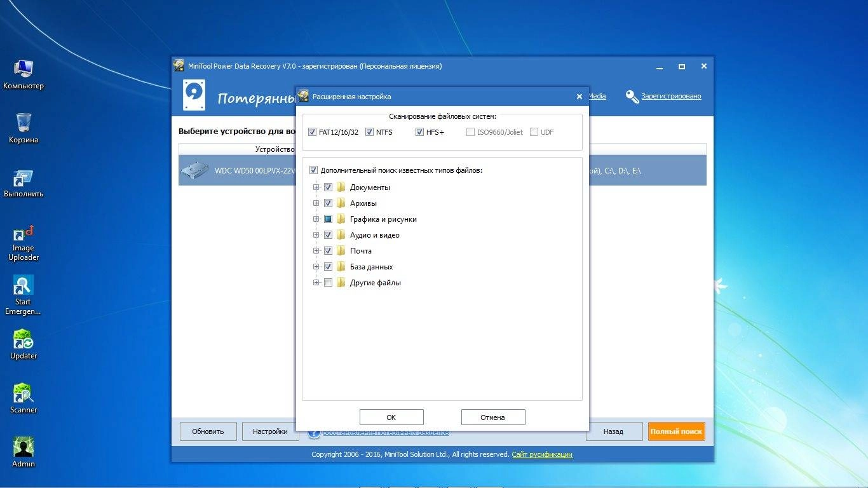Image resolution: width=868 pixels, height=488 pixels.
Task: Click the Назад button
Action: pos(613,431)
